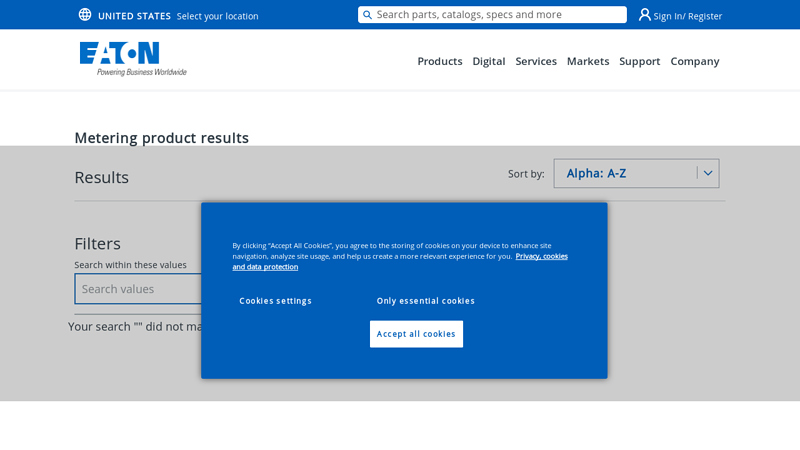This screenshot has height=450, width=800.
Task: Click the magnifier icon in search bar
Action: [367, 15]
